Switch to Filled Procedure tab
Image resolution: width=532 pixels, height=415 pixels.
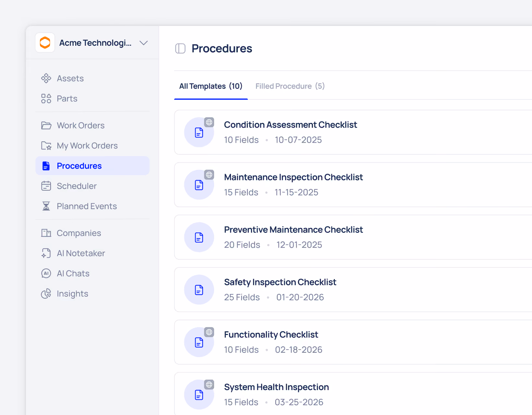(x=290, y=86)
